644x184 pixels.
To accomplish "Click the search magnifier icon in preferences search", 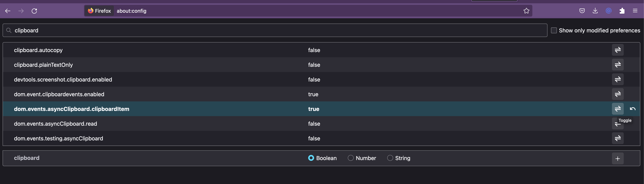I will [x=9, y=30].
